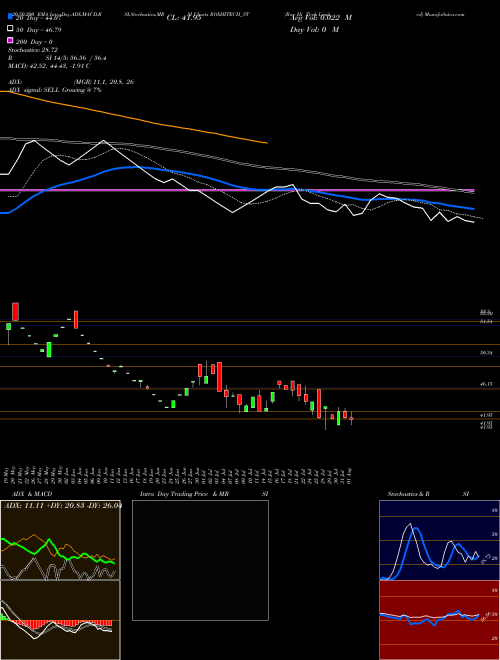Click the last candlestick dated 01 Aug
Image resolution: width=500 pixels, height=660 pixels.
pos(351,418)
